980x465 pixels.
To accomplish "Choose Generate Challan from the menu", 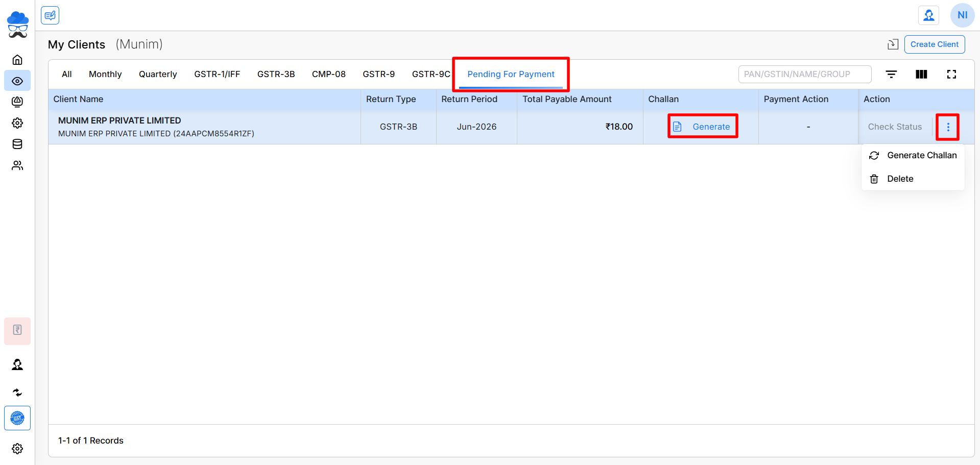I will [913, 155].
